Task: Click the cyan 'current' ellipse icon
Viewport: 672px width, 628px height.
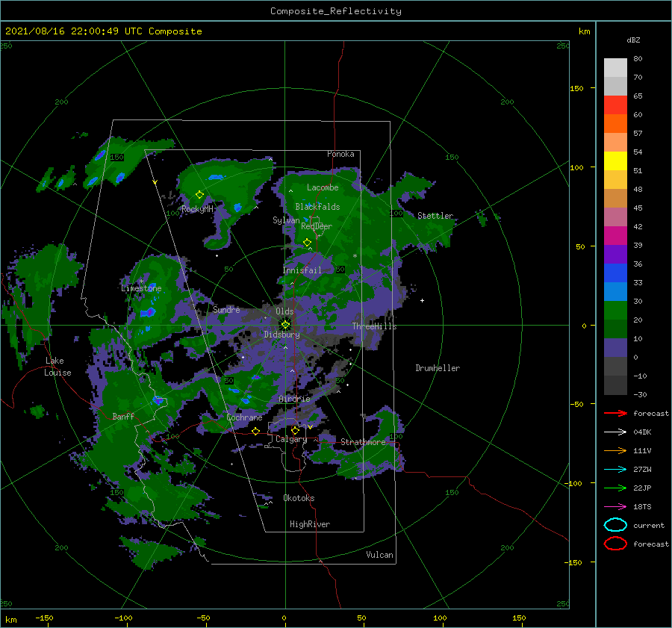Action: (x=615, y=525)
